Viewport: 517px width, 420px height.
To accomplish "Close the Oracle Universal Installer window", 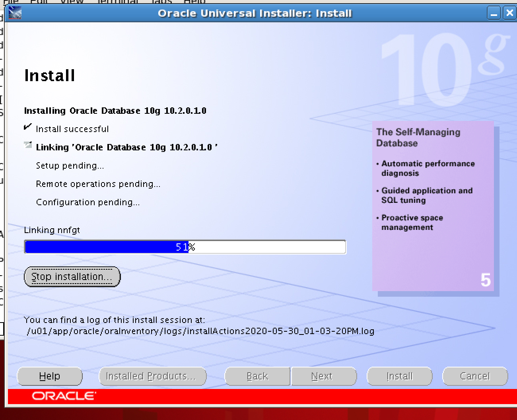I will click(509, 13).
